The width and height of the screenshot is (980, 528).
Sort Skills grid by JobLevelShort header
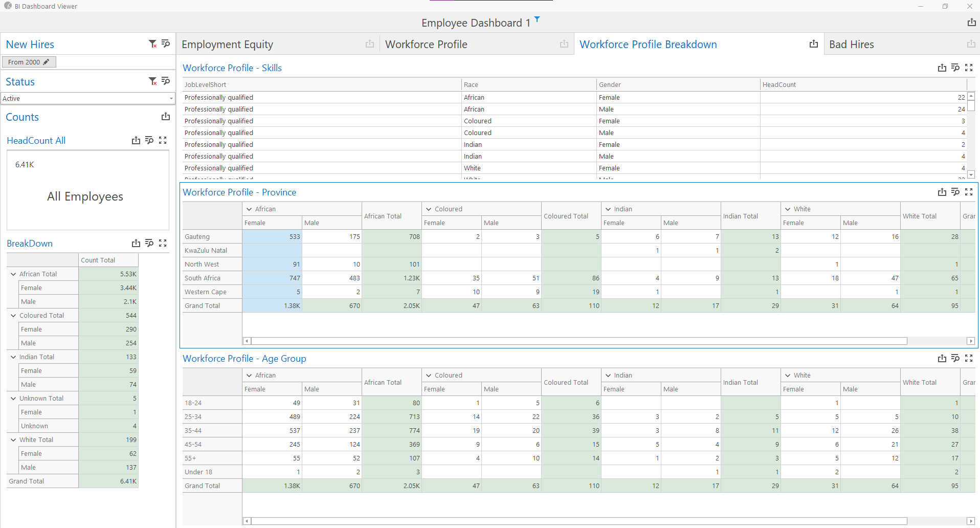(x=322, y=84)
